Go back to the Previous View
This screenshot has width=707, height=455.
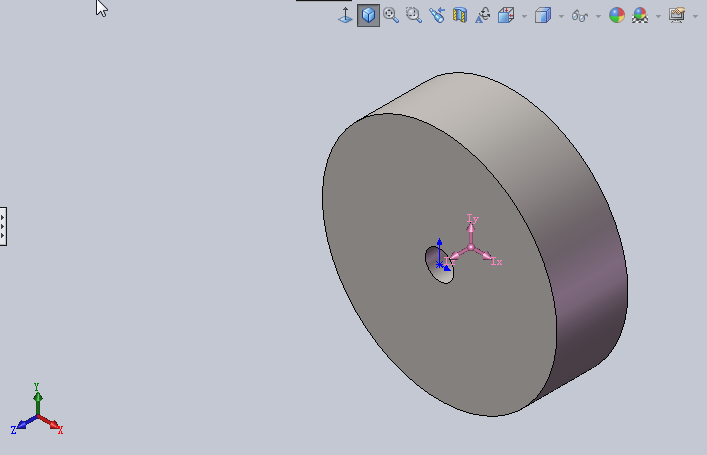pos(436,15)
